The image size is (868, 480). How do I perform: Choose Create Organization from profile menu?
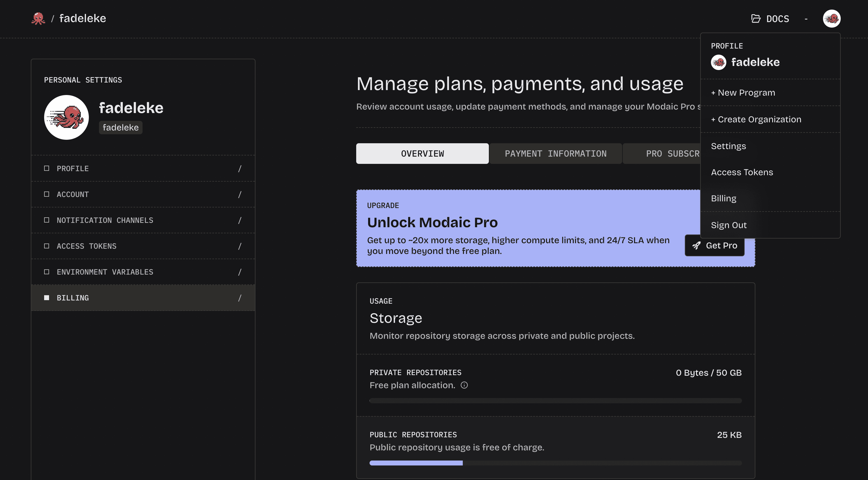point(770,119)
